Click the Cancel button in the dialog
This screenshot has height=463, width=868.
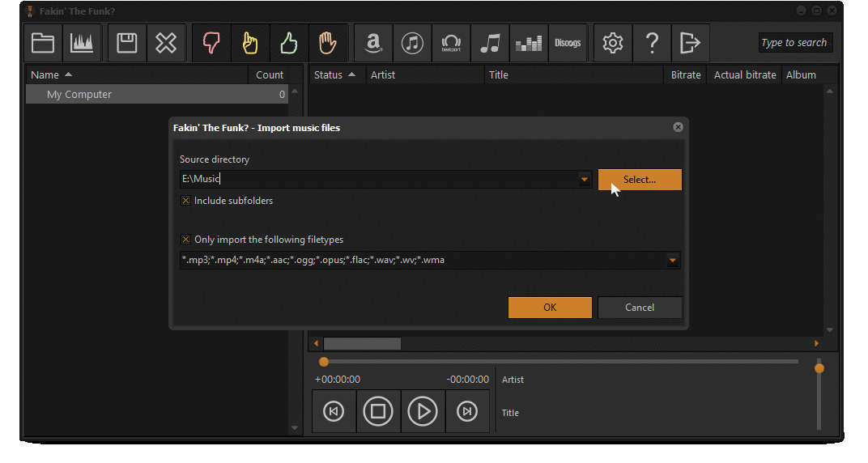point(640,308)
